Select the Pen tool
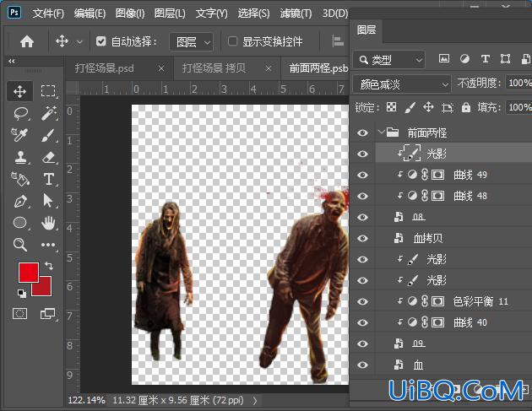 tap(20, 201)
